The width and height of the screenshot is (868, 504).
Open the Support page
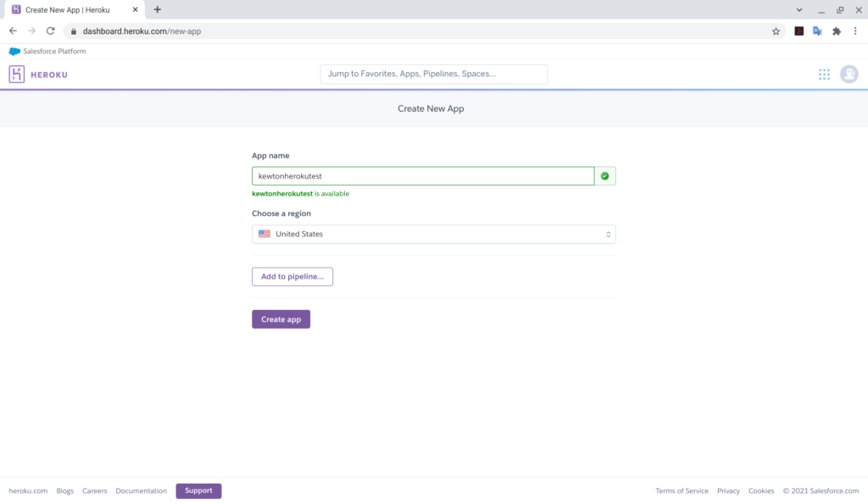pyautogui.click(x=198, y=490)
